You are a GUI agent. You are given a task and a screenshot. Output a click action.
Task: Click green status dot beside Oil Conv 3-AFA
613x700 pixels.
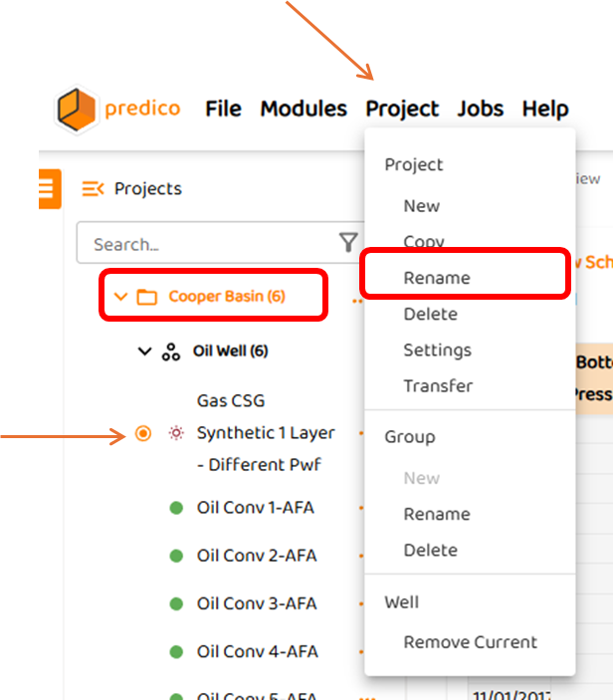(176, 604)
